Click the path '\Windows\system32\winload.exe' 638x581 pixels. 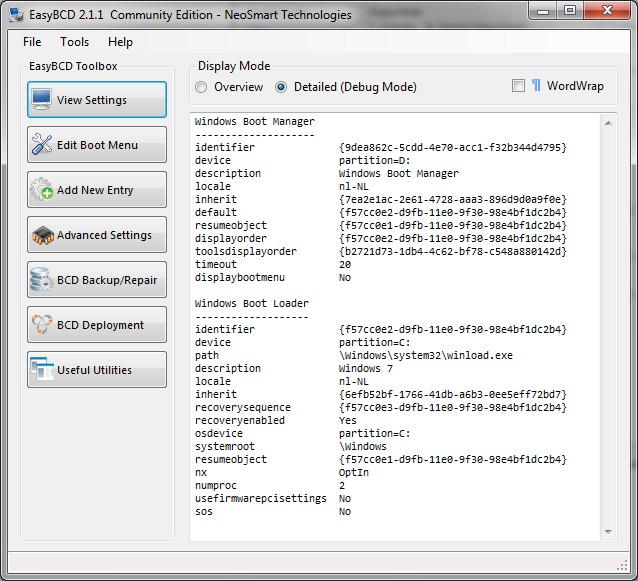(426, 356)
